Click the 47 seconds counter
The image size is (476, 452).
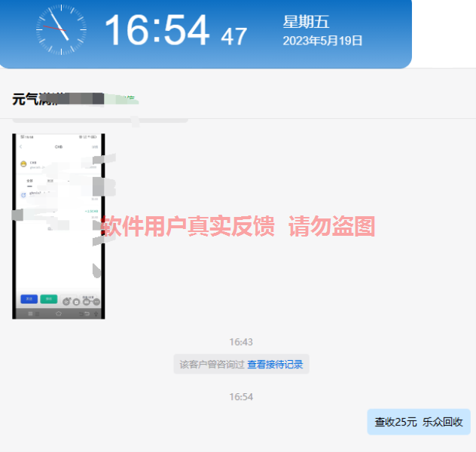233,37
